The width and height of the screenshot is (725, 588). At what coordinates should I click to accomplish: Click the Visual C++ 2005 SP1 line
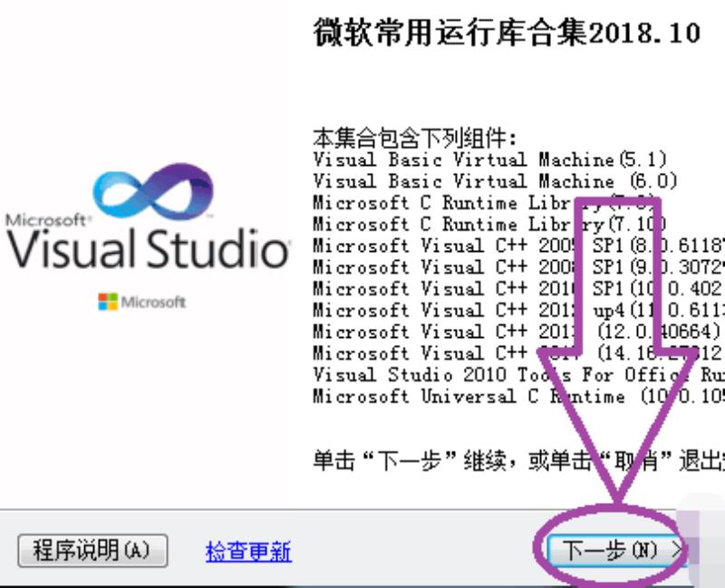[519, 246]
